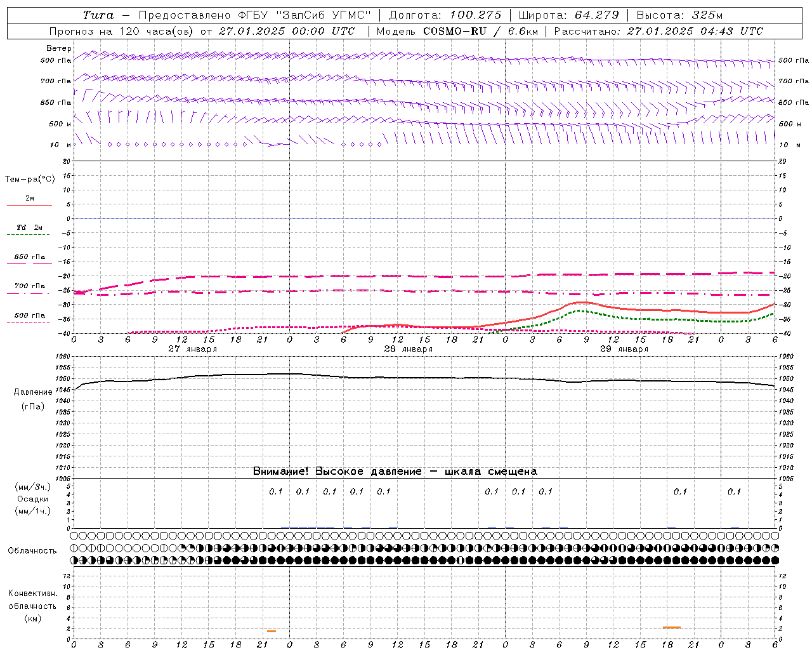Click orange convective cloud bar on 27 января
This screenshot has width=812, height=650.
272,631
